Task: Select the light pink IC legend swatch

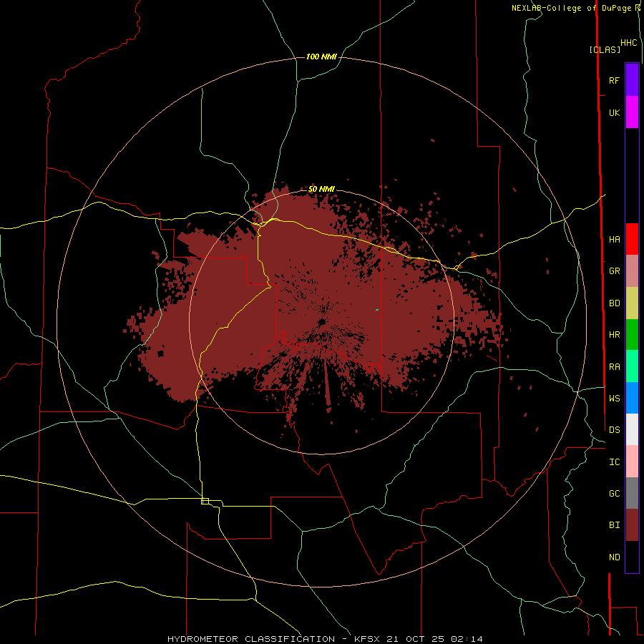Action: coord(632,462)
